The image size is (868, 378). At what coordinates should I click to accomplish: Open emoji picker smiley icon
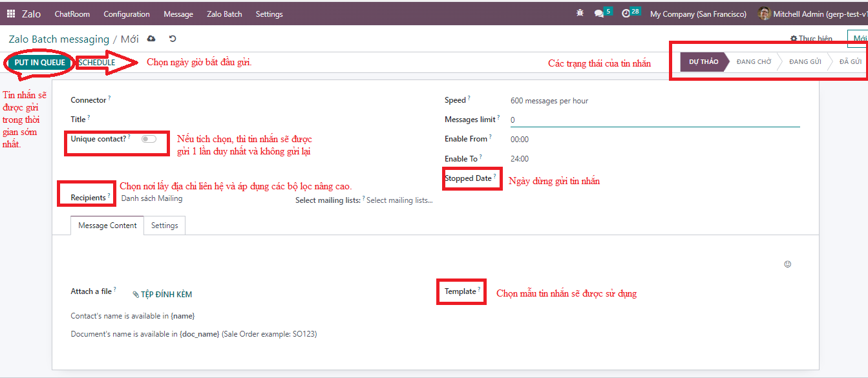(x=787, y=264)
